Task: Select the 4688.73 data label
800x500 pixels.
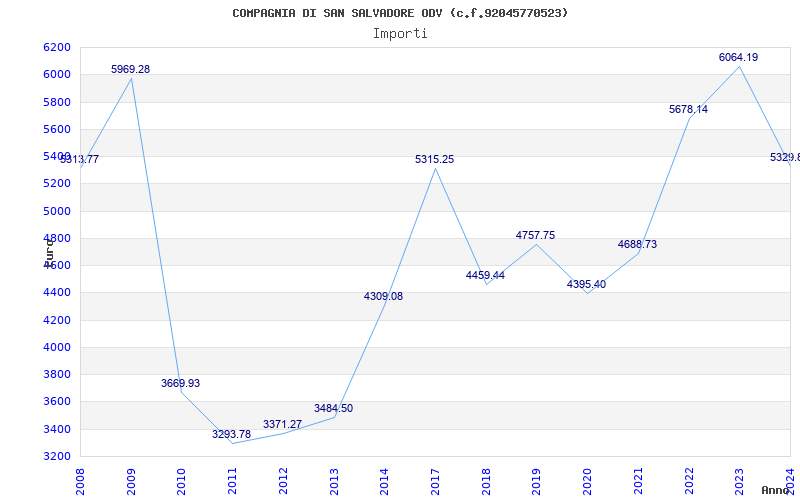Action: coord(637,244)
